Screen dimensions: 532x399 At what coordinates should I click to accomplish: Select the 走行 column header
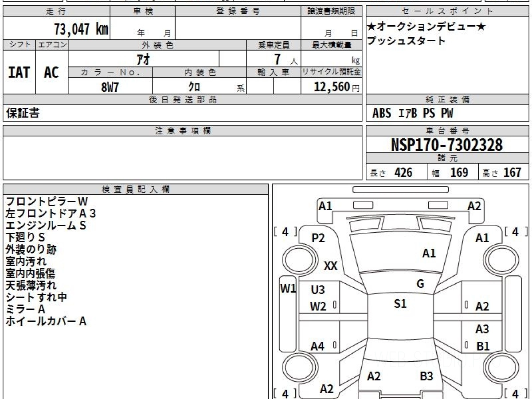[56, 12]
